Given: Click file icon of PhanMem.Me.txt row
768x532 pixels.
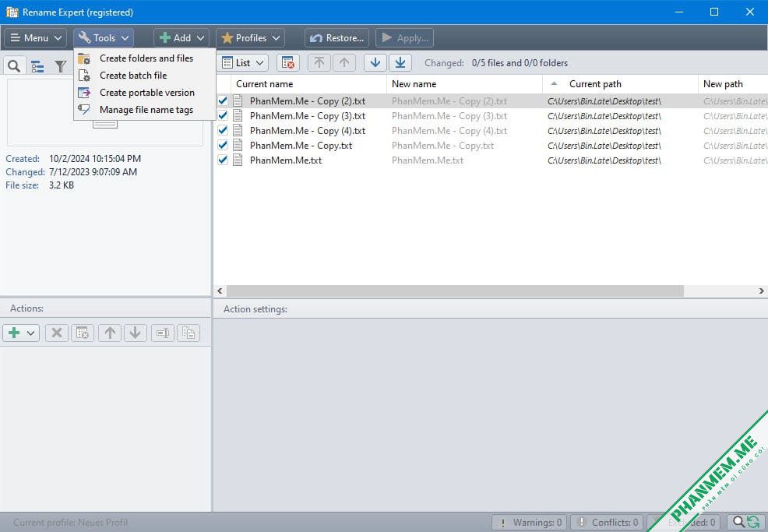Looking at the screenshot, I should tap(238, 160).
